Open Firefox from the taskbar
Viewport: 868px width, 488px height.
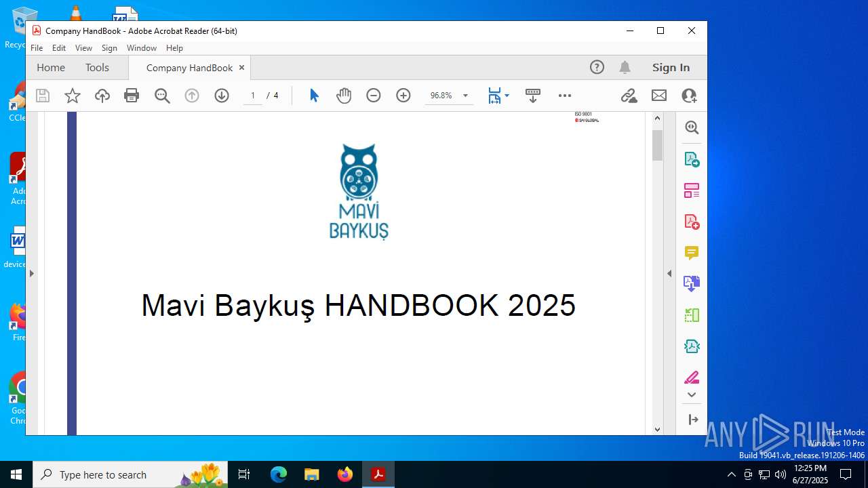click(345, 474)
